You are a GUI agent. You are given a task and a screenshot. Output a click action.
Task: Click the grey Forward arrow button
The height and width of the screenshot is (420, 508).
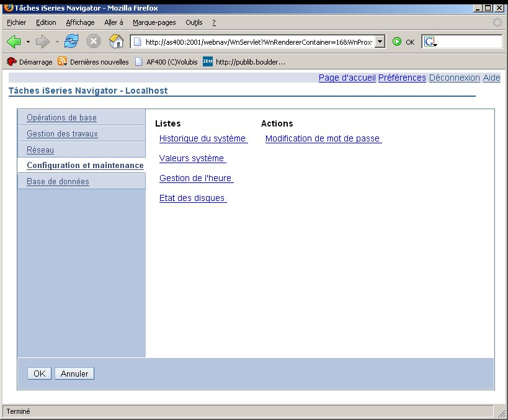[42, 42]
